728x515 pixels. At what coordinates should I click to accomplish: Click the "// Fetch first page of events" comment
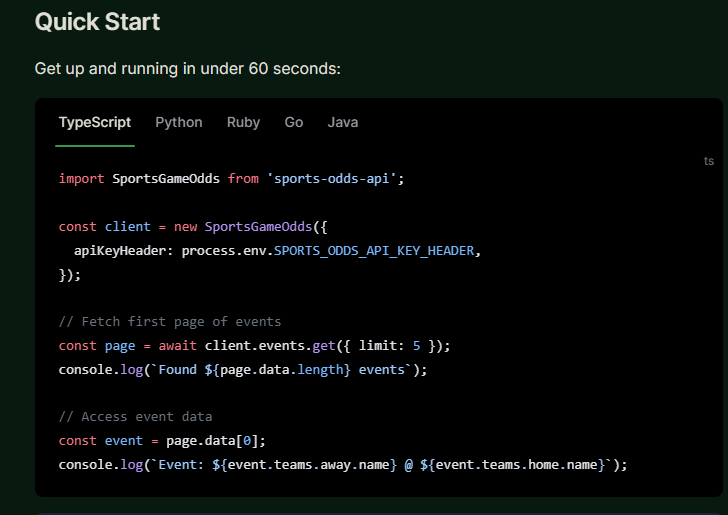point(170,322)
